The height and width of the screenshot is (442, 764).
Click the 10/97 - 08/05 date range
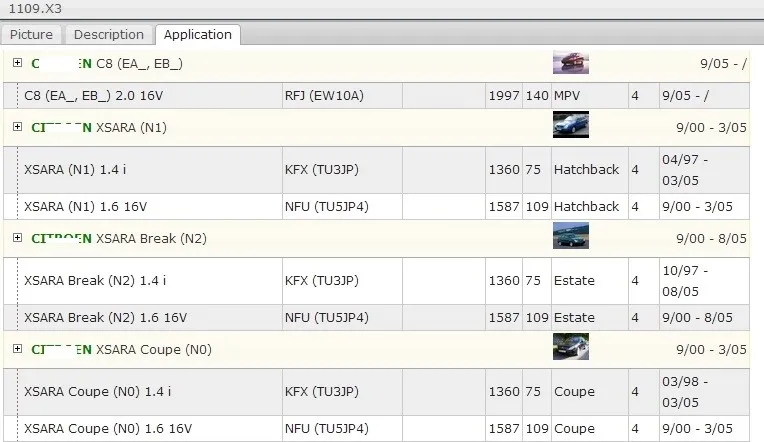coord(685,281)
